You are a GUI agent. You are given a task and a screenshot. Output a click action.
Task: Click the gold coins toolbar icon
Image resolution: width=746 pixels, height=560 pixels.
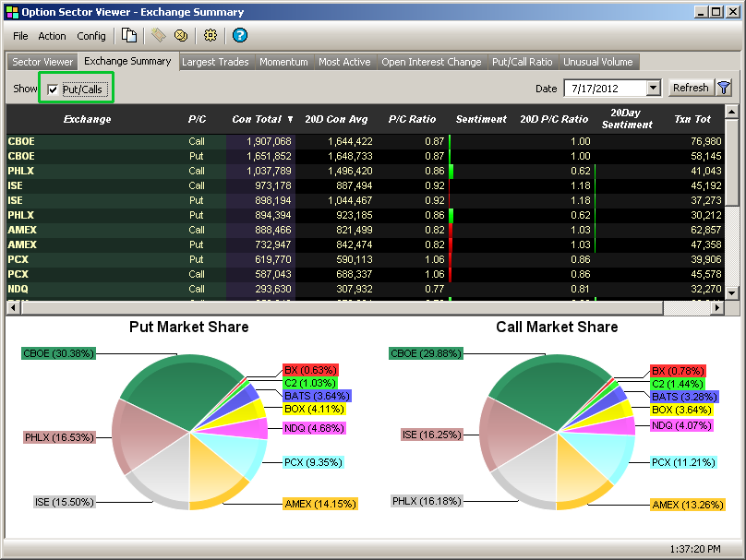pyautogui.click(x=181, y=36)
